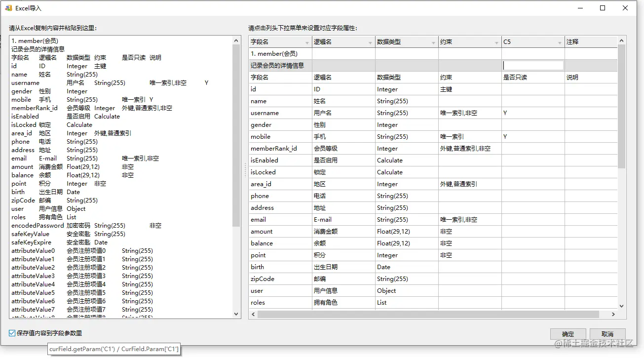Select the 邮编 logical name cell
This screenshot has height=359, width=644.
(343, 279)
